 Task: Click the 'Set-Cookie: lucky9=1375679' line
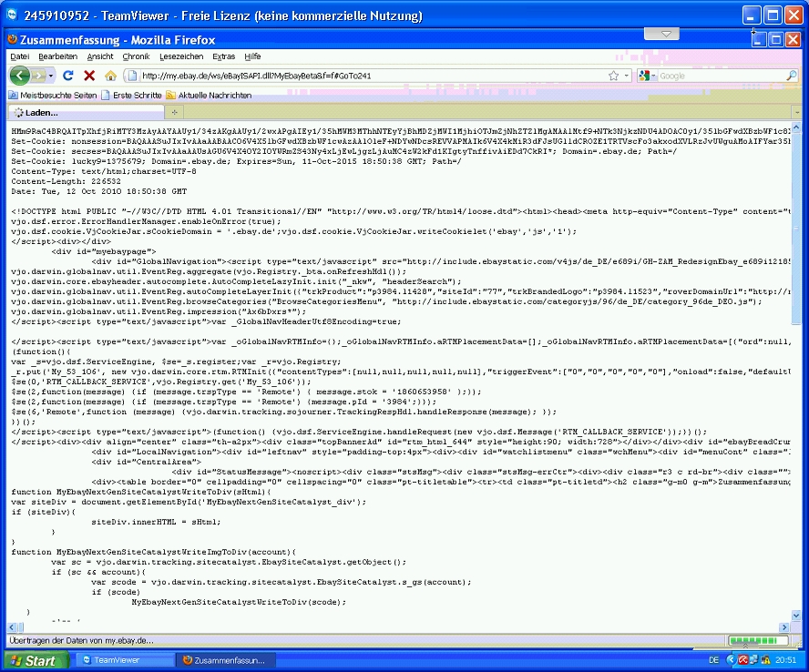[x=236, y=161]
